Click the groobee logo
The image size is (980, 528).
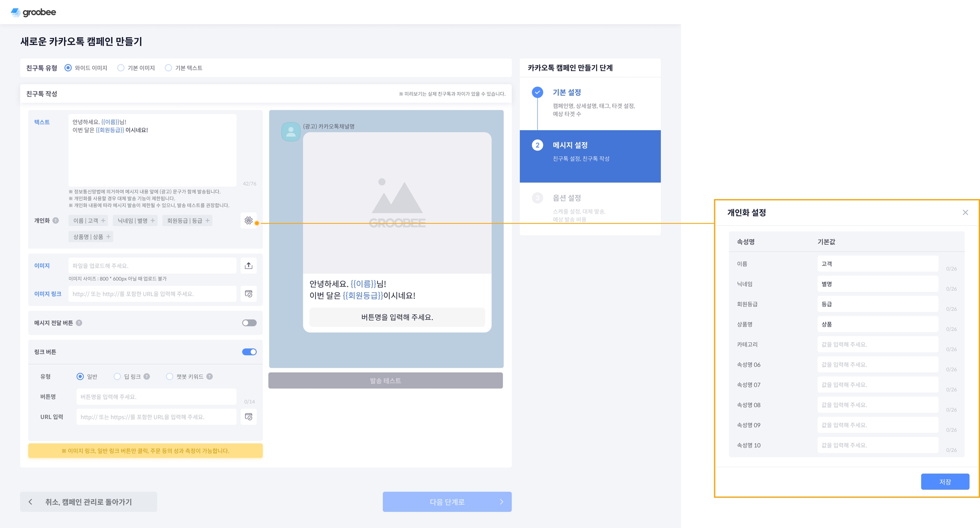coord(33,12)
